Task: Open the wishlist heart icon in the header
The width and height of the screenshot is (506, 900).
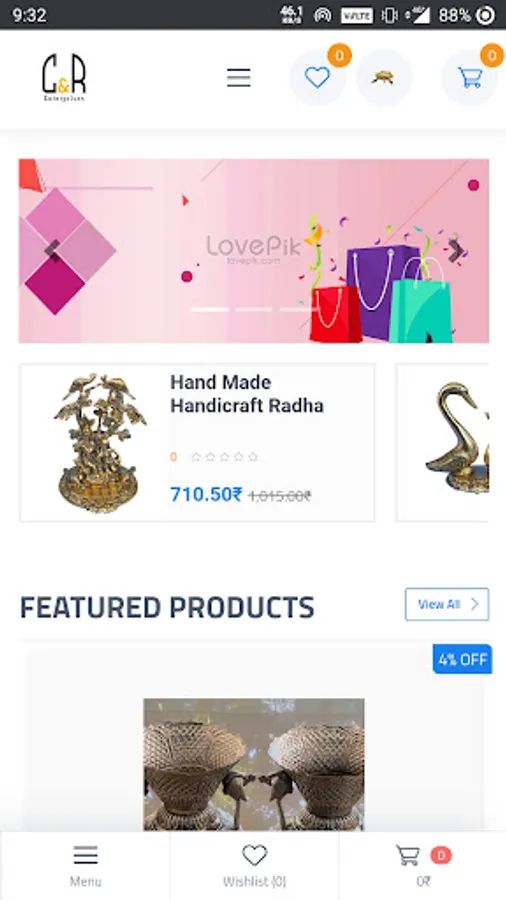Action: pyautogui.click(x=317, y=77)
